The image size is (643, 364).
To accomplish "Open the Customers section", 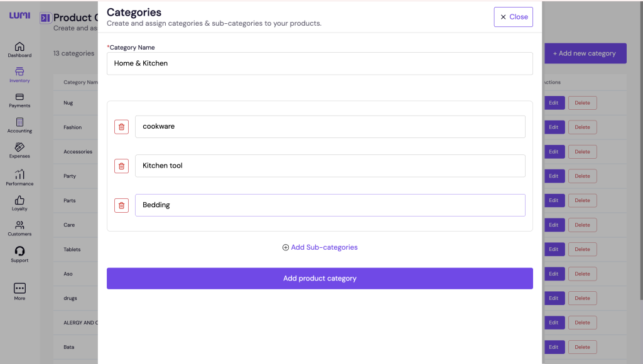I will 19,226.
